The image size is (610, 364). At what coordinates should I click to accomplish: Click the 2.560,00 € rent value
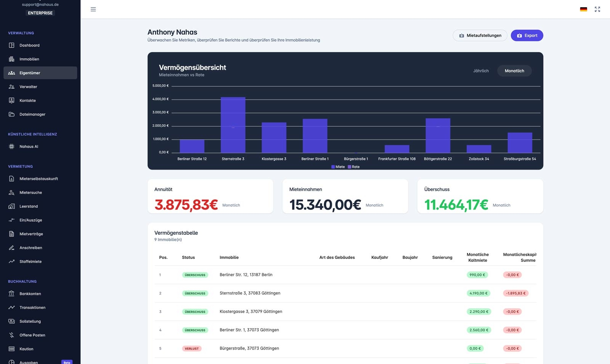pos(479,330)
